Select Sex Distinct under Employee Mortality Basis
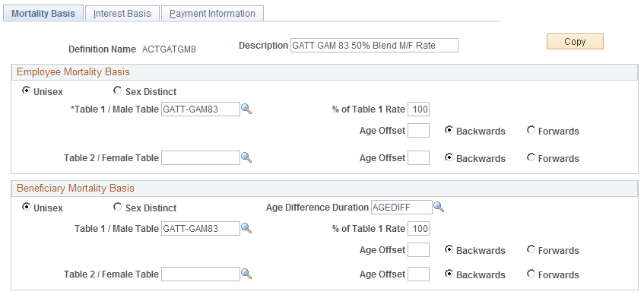The width and height of the screenshot is (644, 295). [117, 90]
